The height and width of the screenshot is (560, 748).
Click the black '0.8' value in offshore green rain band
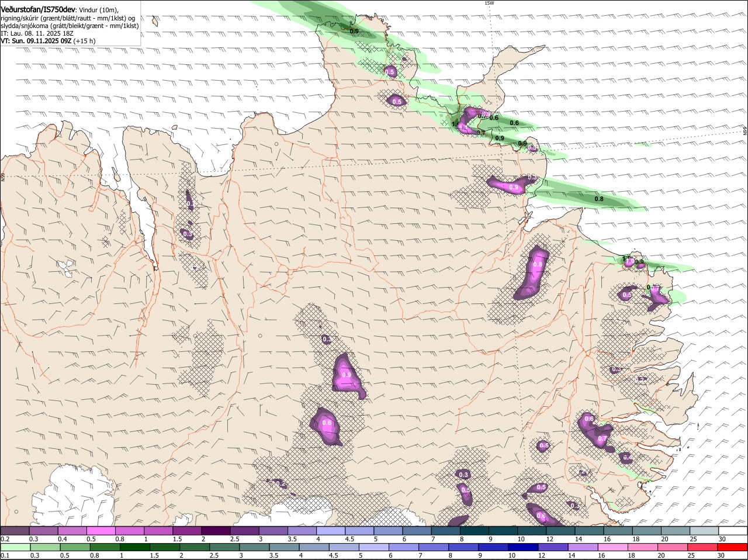(599, 199)
